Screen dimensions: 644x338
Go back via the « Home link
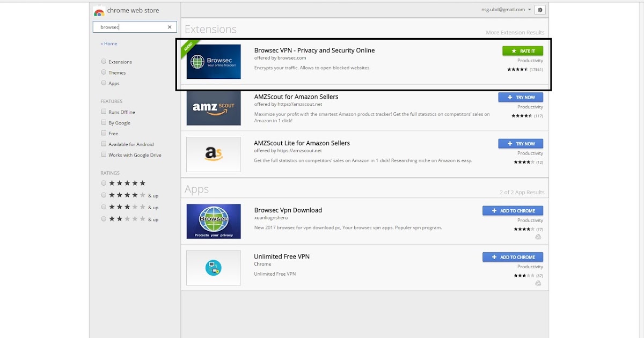[x=109, y=43]
